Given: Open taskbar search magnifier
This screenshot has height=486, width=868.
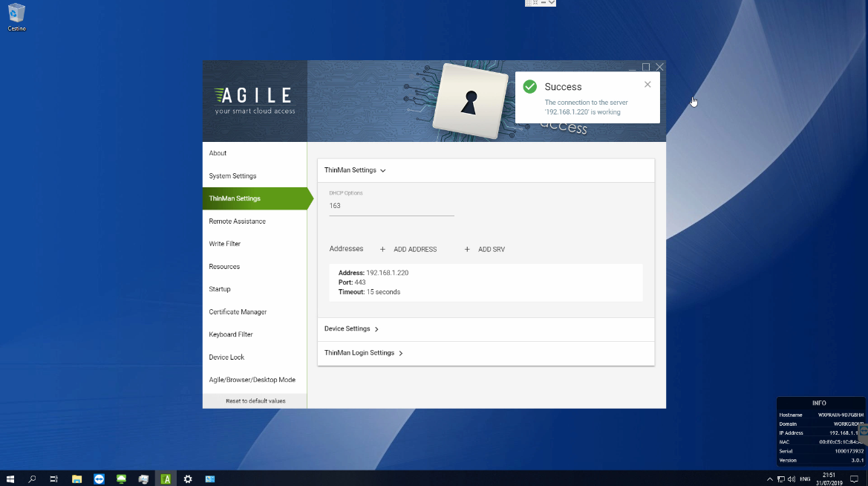Looking at the screenshot, I should (x=32, y=479).
